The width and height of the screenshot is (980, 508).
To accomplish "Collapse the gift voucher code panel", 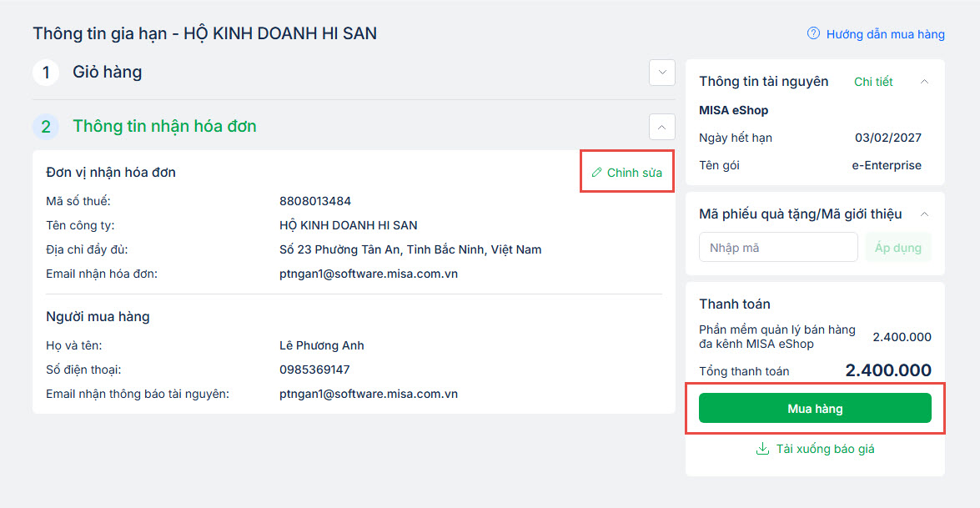I will [924, 214].
